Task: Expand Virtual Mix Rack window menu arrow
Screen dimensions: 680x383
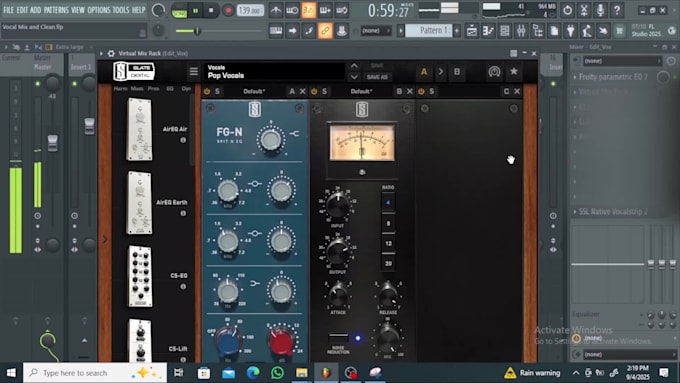Action: pos(101,53)
